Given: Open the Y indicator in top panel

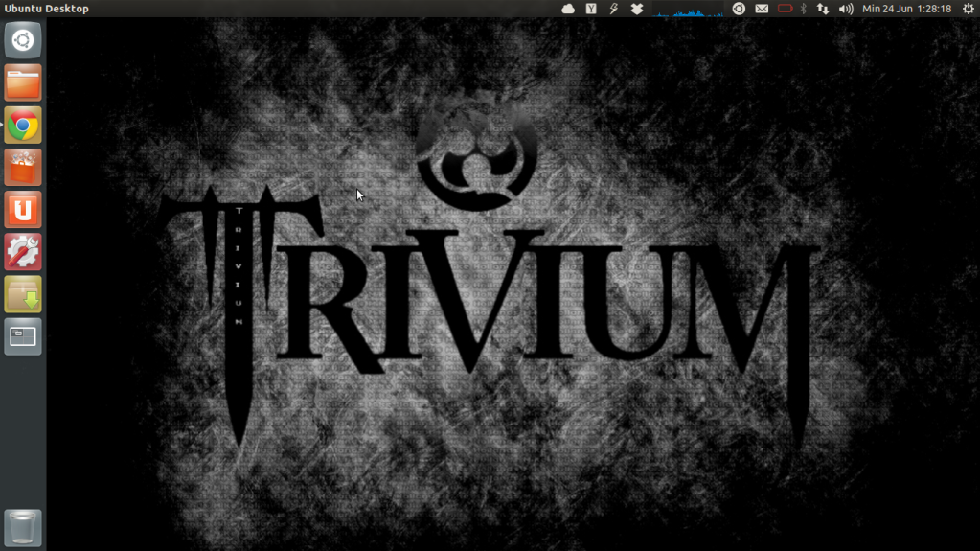Looking at the screenshot, I should (591, 9).
